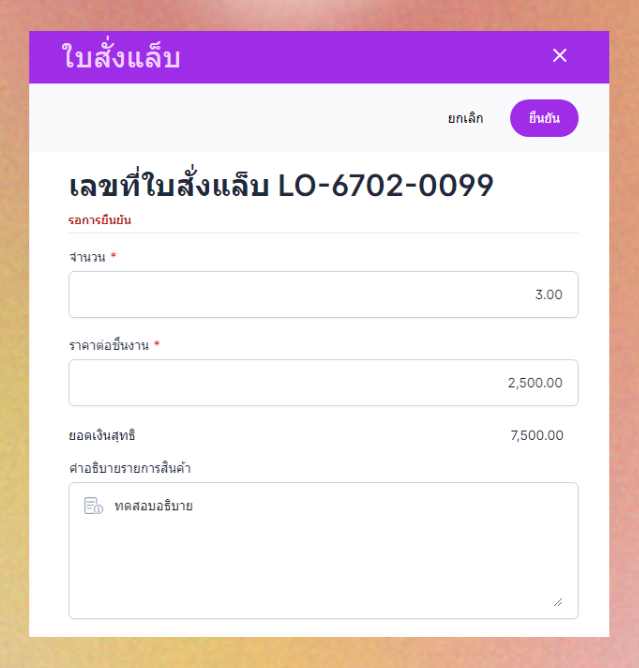Click the net total value 7,500.00
639x668 pixels.
pyautogui.click(x=537, y=435)
